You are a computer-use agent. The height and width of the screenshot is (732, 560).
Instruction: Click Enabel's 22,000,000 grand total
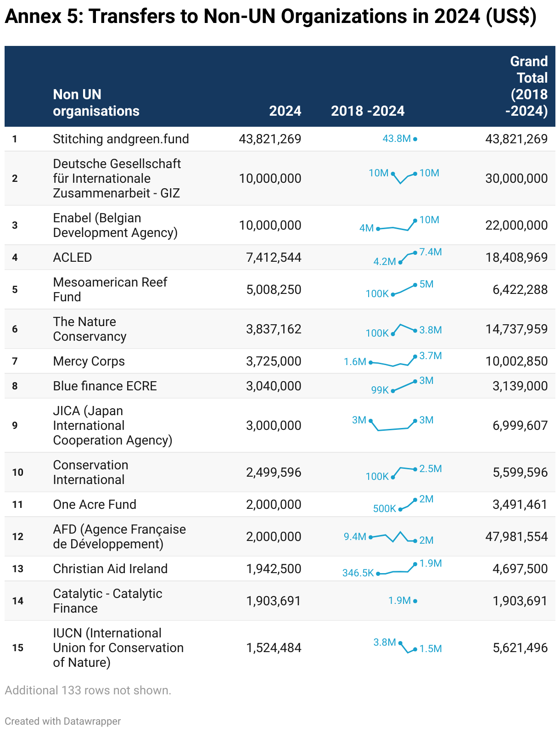coord(516,225)
